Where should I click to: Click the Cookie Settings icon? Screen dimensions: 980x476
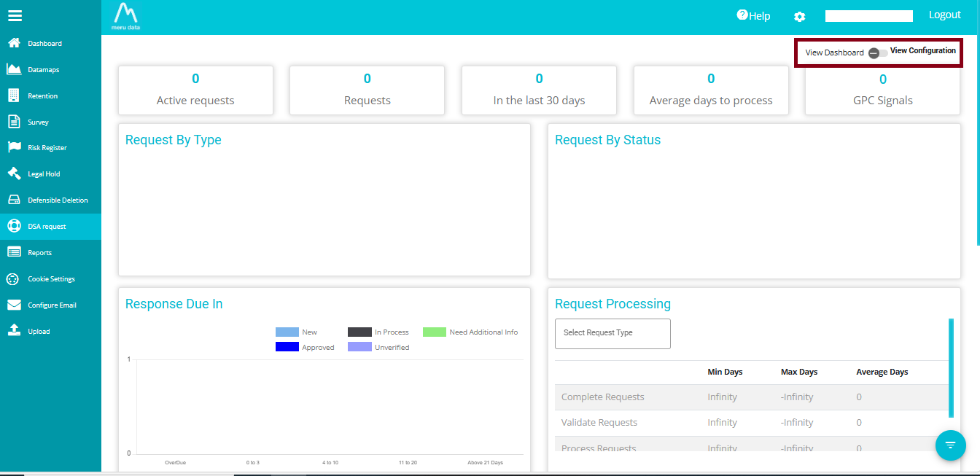(13, 278)
